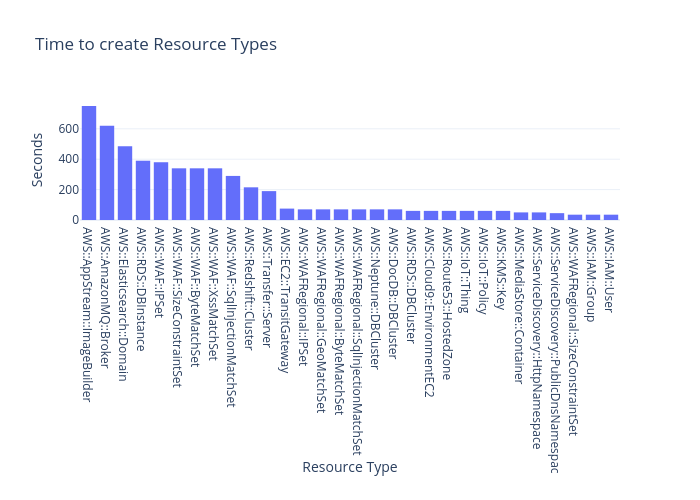Screen dimensions: 700x500
Task: Click the 'AWS::WAF::IPSet' axis label
Action: (x=159, y=273)
